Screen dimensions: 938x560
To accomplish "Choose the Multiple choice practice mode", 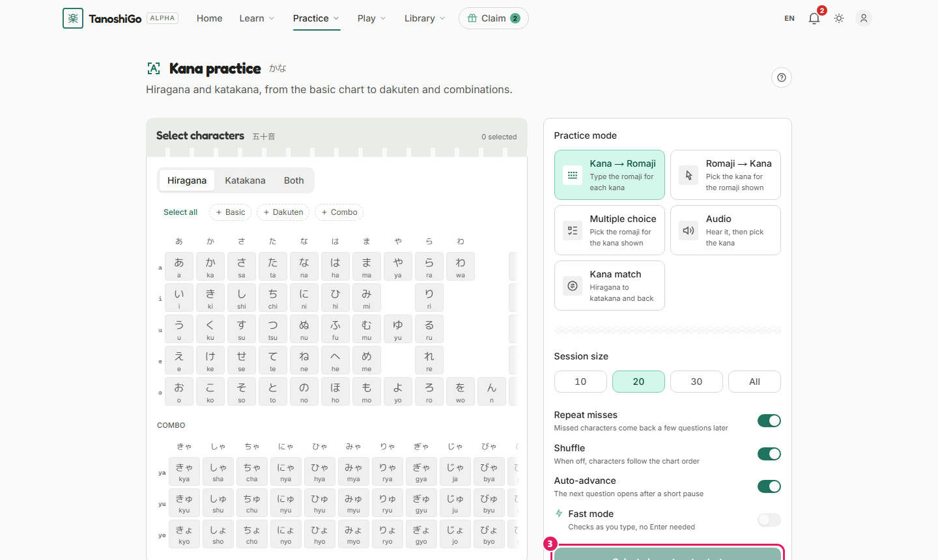I will click(610, 231).
